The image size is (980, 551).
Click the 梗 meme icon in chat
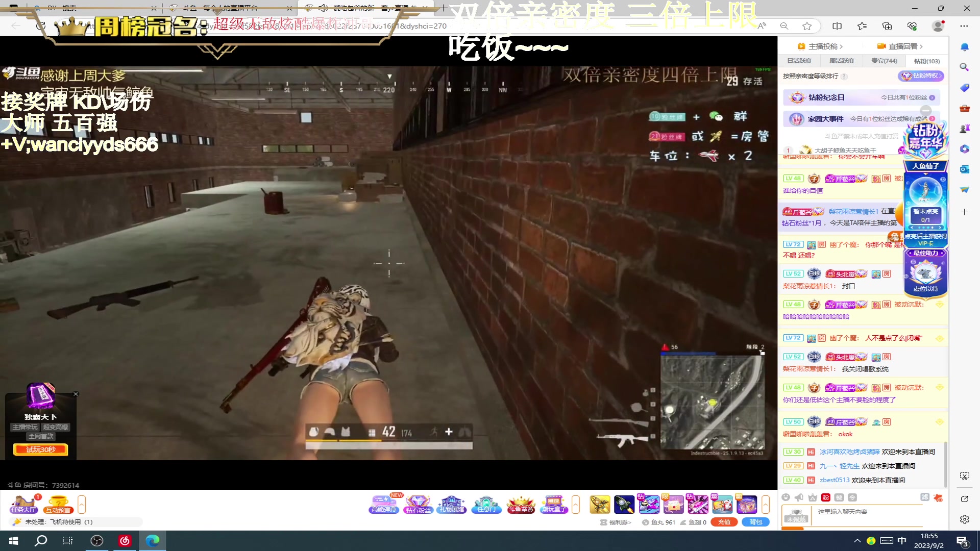pos(839,497)
